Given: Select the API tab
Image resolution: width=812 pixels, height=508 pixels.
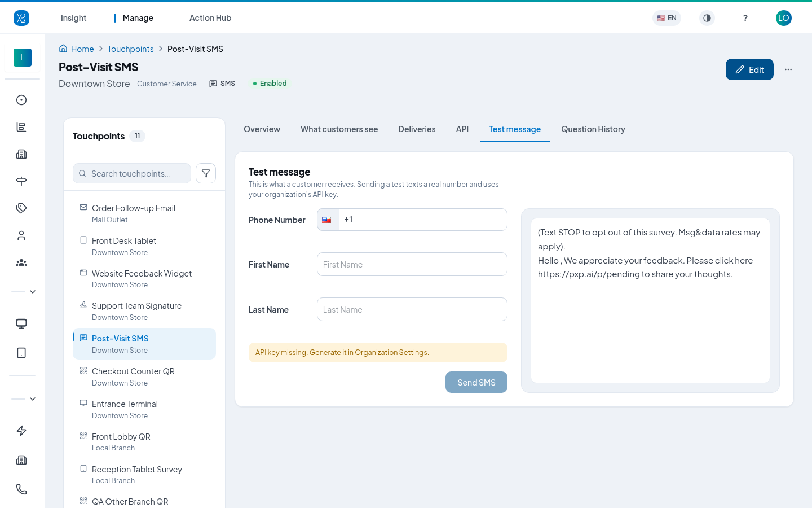Looking at the screenshot, I should pyautogui.click(x=462, y=129).
